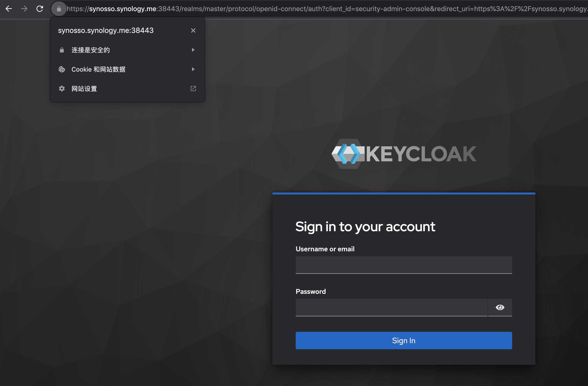Click the cookie icon in the site info popup
This screenshot has width=588, height=386.
[62, 69]
